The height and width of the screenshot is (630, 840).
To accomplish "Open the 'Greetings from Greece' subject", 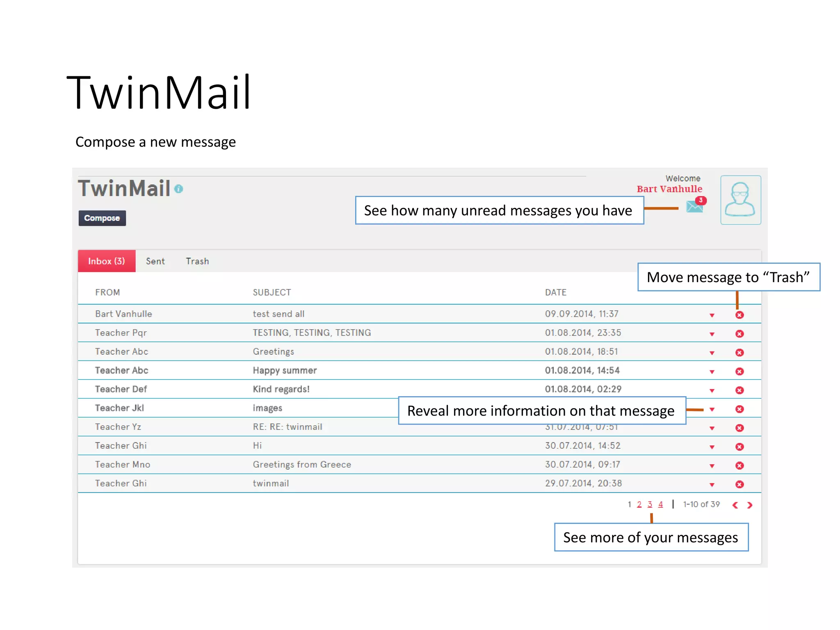I will (x=302, y=465).
